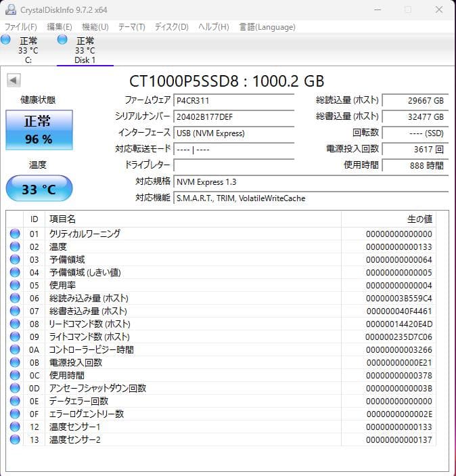Screen dimensions: 456x476
Task: Click status orb for ID 12 温度センサー1
Action: (15, 427)
